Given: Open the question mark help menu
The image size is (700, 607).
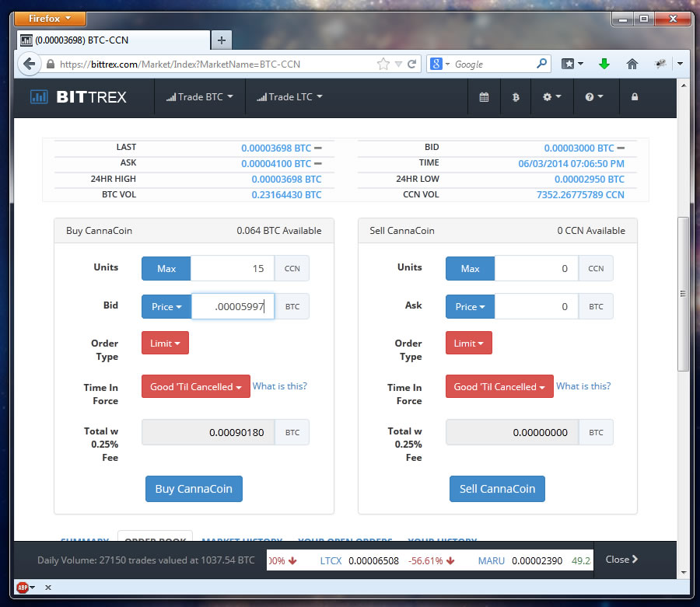Looking at the screenshot, I should pos(594,97).
